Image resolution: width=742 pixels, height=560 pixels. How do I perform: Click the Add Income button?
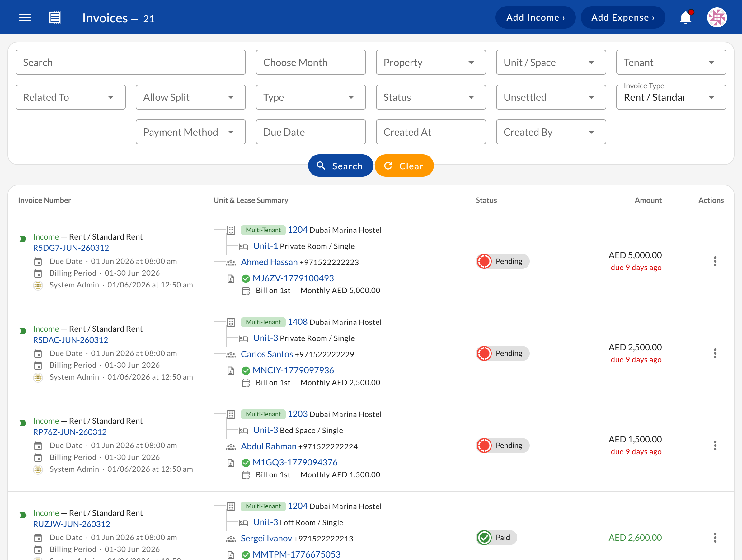tap(535, 17)
